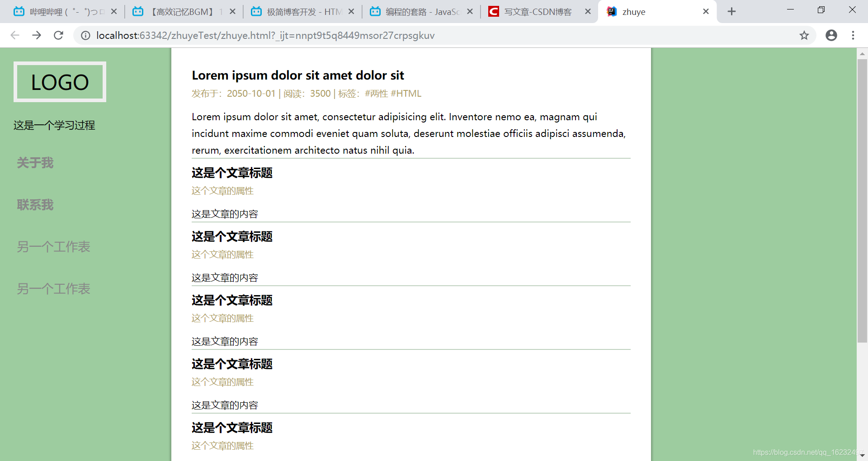
Task: Open the last 另一个工作表 sidebar link
Action: [53, 289]
